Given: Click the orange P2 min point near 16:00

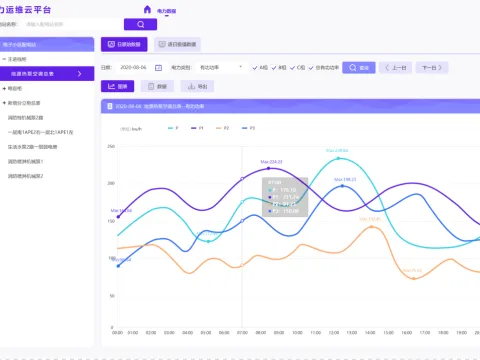Looking at the screenshot, I should coord(414,278).
